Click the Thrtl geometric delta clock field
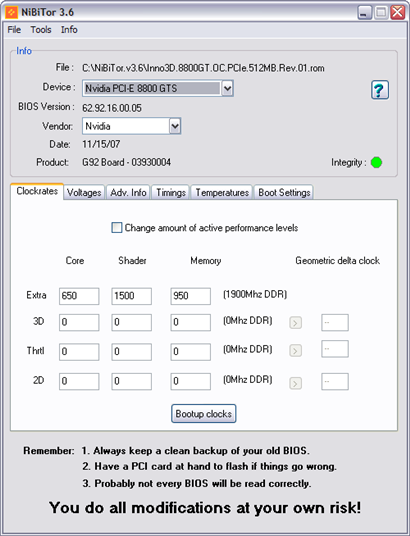Viewport: 410px width, 536px height. point(335,349)
